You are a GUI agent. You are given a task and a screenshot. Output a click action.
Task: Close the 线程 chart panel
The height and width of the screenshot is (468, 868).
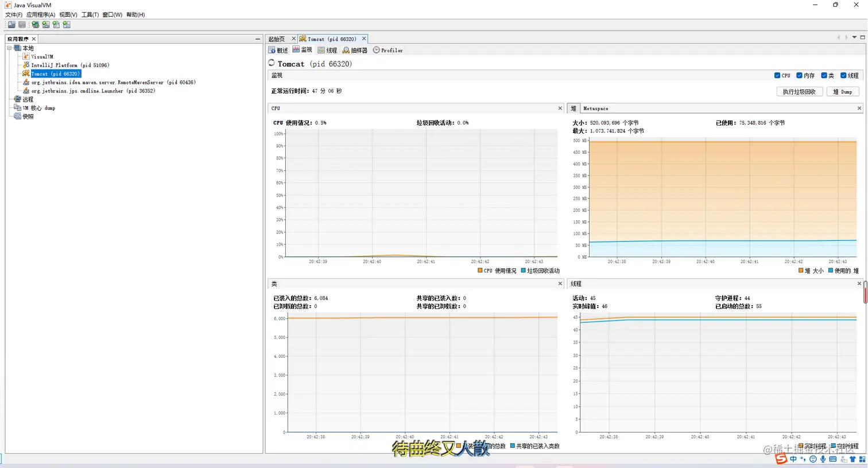859,284
